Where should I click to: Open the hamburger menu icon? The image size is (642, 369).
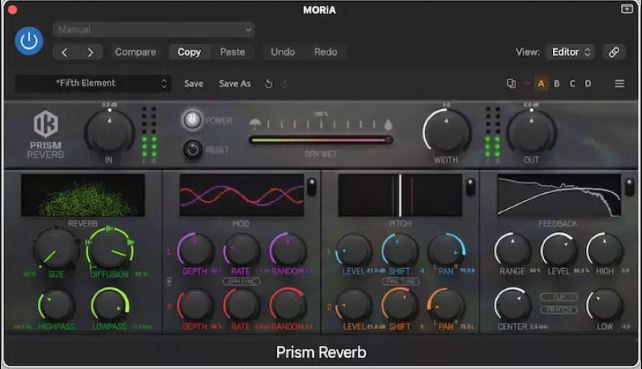click(619, 84)
